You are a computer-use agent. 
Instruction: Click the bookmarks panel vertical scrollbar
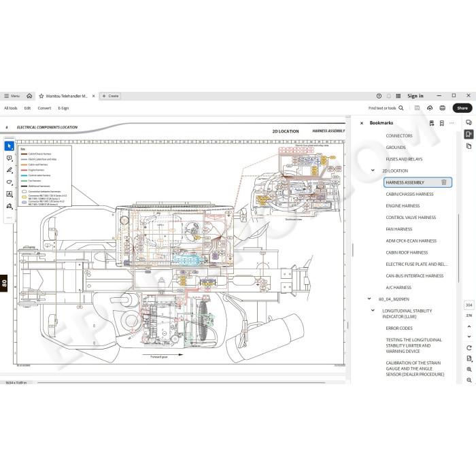(x=458, y=249)
